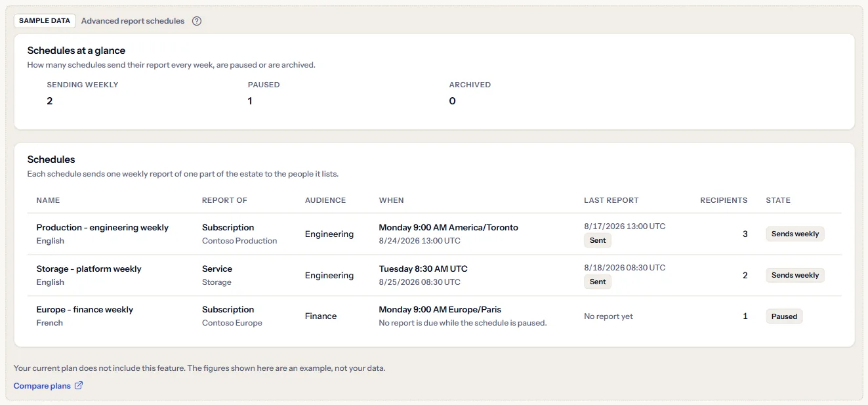Click Contoso Production subscription text
The image size is (868, 405).
pos(239,241)
